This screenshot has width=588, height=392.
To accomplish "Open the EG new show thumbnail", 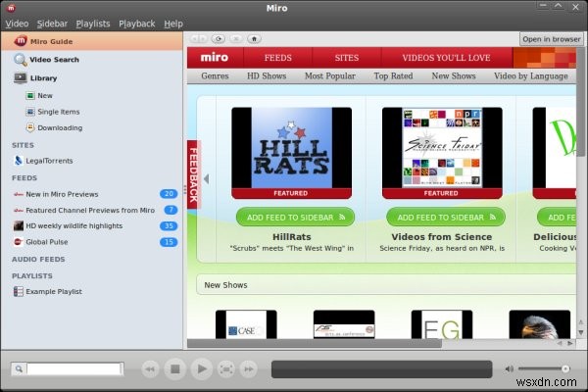I will click(x=442, y=324).
